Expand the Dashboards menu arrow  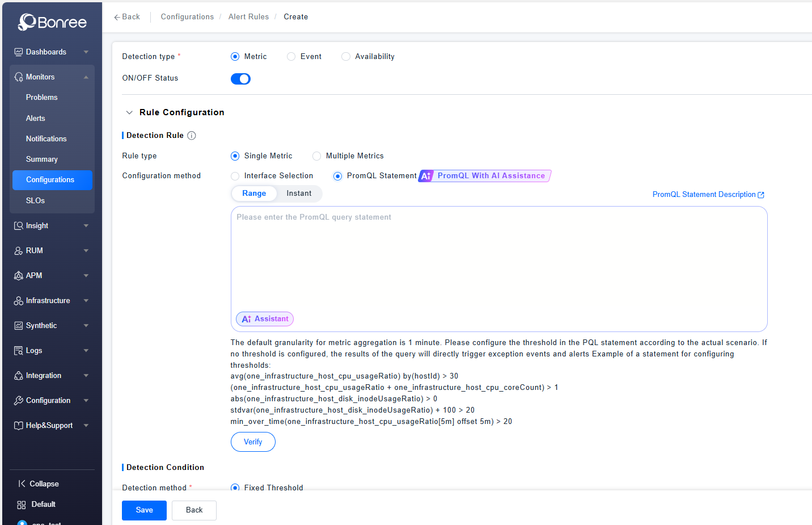click(86, 52)
